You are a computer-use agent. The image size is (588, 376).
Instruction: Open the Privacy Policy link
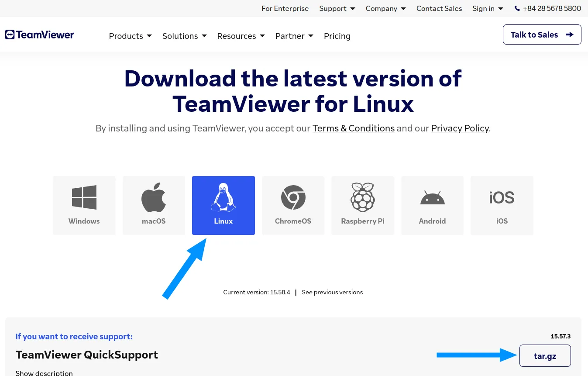pos(460,128)
